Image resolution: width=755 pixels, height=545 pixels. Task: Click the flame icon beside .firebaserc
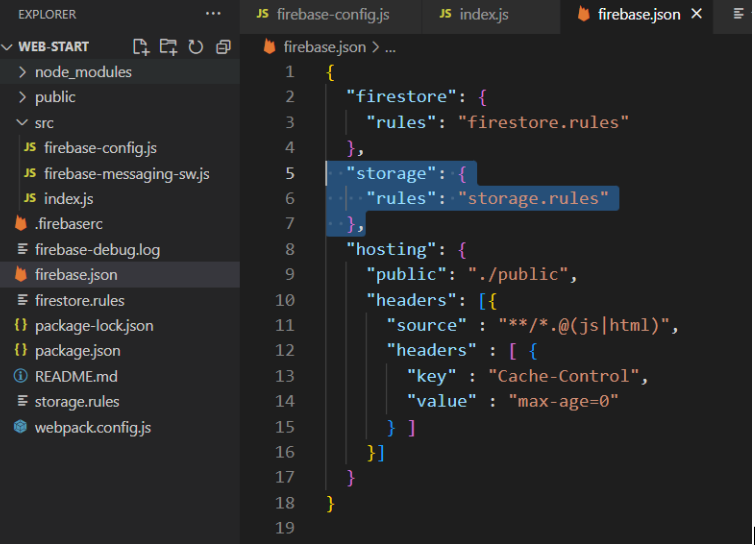21,223
